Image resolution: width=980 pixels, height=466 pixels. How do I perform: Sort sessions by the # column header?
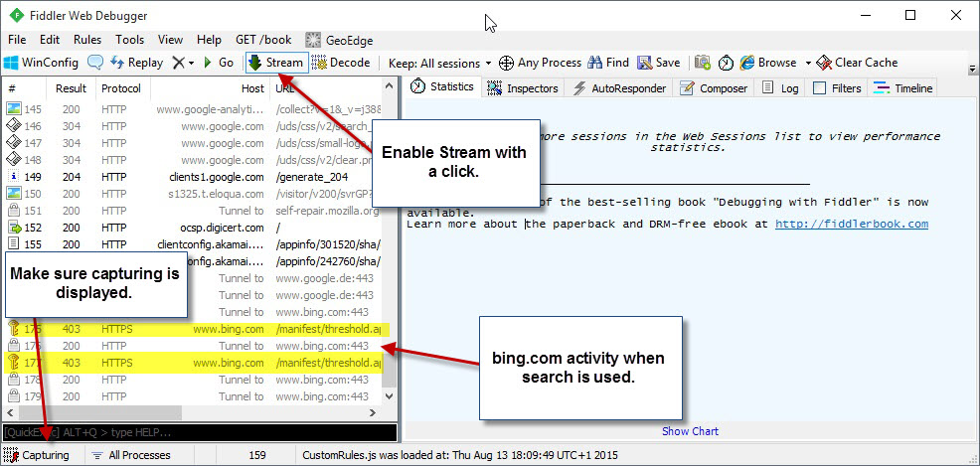click(26, 88)
